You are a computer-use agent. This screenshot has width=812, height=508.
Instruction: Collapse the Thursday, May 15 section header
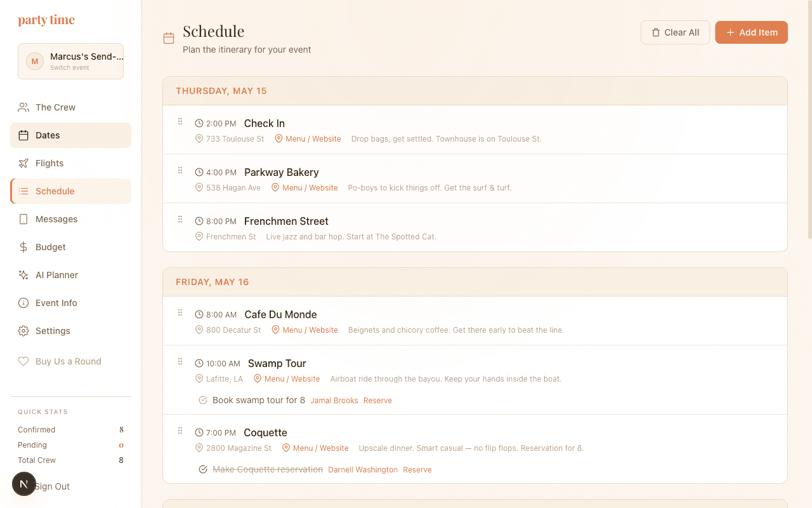click(x=221, y=91)
